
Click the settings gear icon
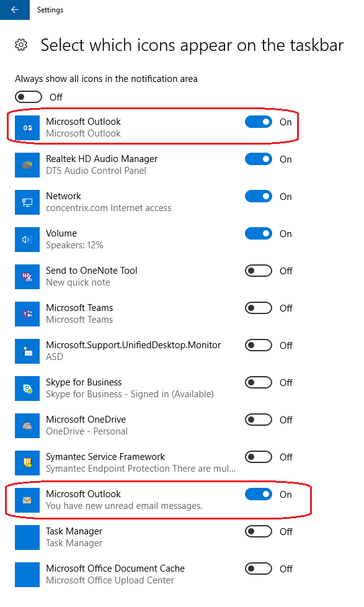[21, 45]
